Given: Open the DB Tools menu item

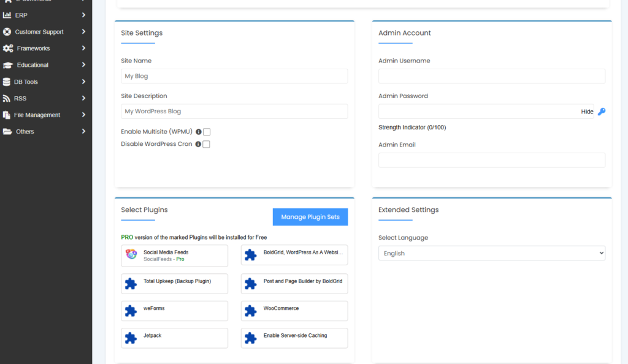Looking at the screenshot, I should (26, 82).
